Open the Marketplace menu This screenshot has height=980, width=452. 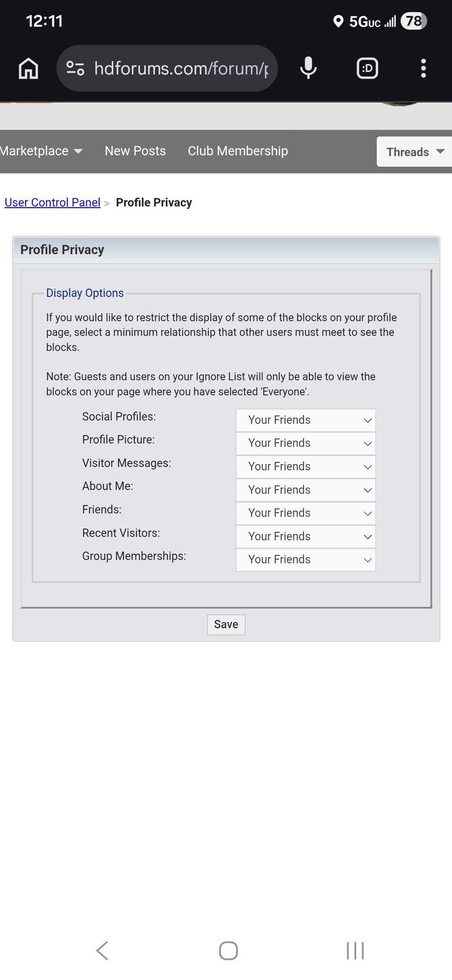click(40, 151)
